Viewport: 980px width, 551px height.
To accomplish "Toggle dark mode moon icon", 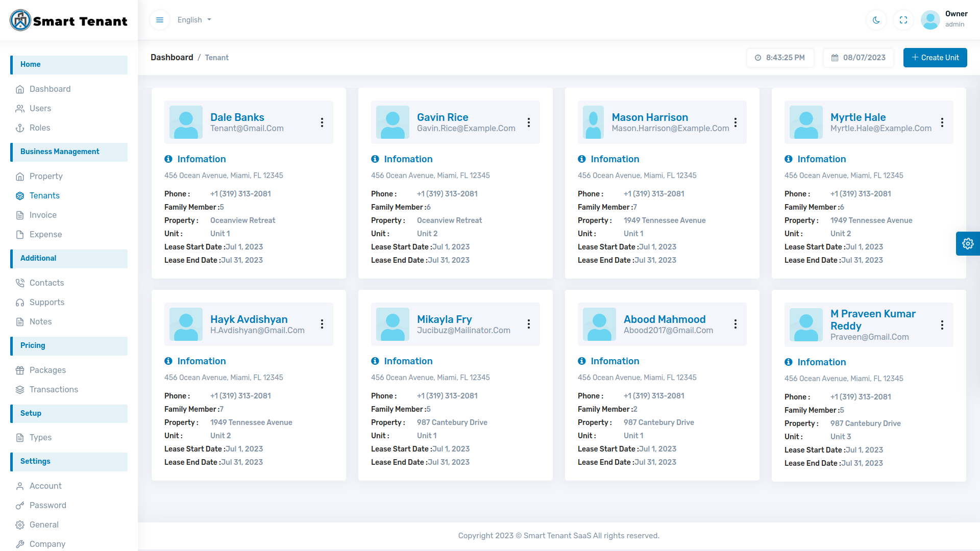I will pos(876,20).
